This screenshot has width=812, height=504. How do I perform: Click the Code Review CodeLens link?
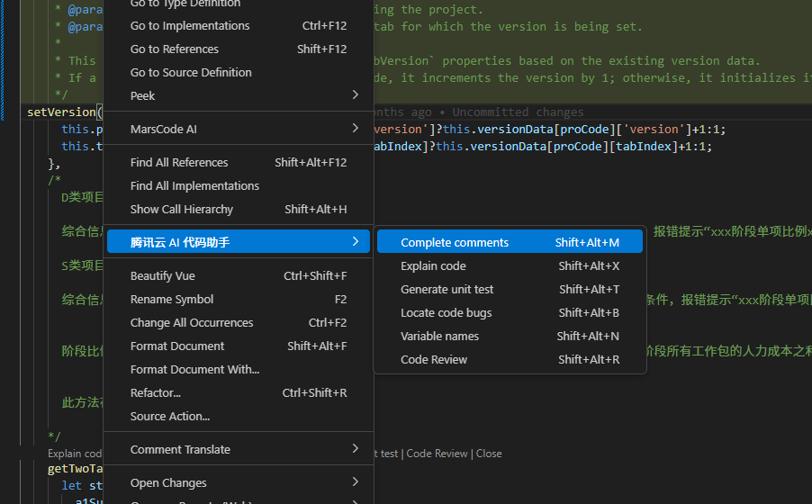[x=437, y=454]
